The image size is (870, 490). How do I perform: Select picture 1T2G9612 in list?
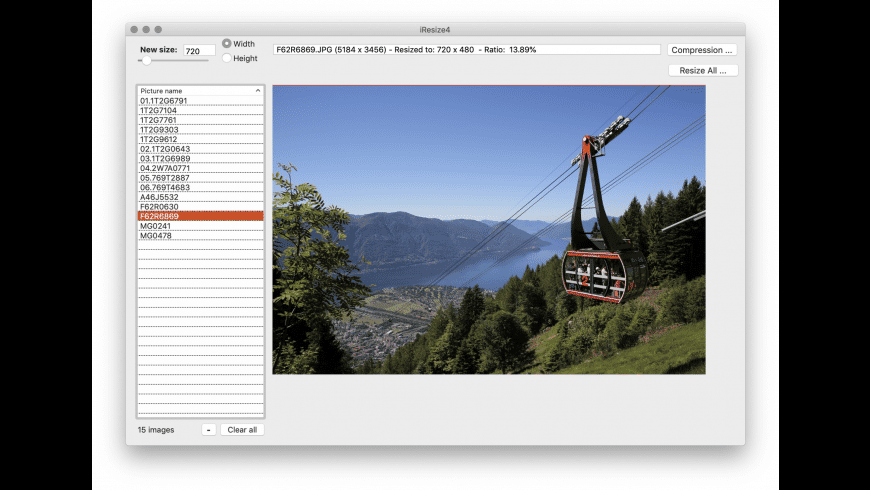pos(200,139)
